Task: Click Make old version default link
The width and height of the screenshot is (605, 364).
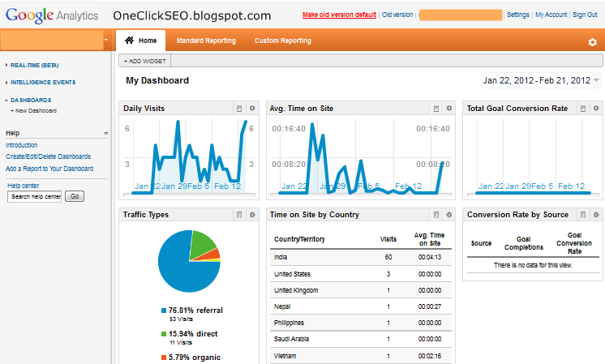Action: coord(339,15)
